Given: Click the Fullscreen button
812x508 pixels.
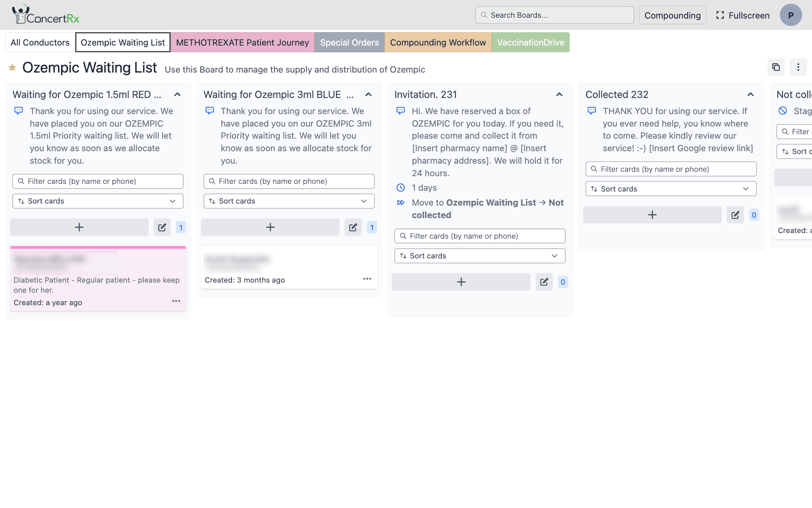Looking at the screenshot, I should click(743, 15).
